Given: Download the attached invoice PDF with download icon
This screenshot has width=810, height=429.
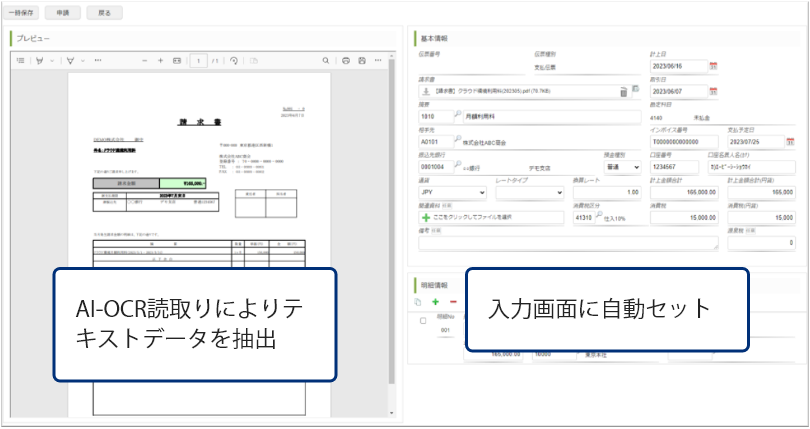Looking at the screenshot, I should pyautogui.click(x=426, y=91).
